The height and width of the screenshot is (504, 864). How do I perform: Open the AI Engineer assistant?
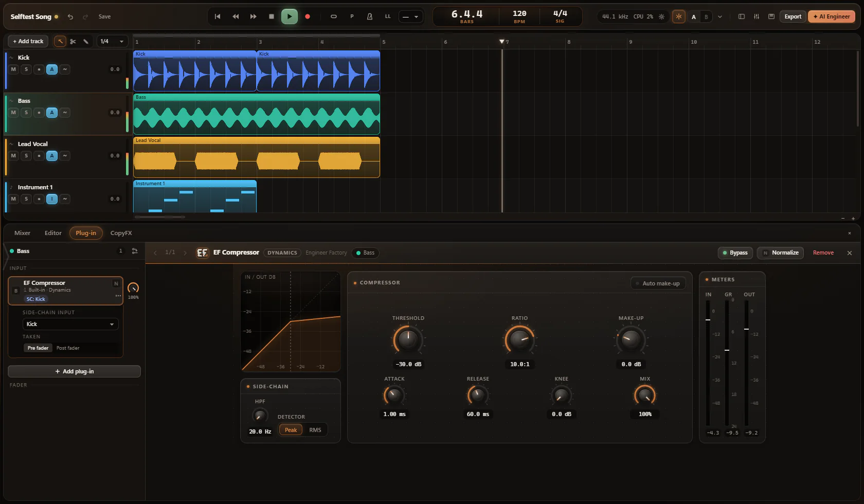(x=832, y=16)
